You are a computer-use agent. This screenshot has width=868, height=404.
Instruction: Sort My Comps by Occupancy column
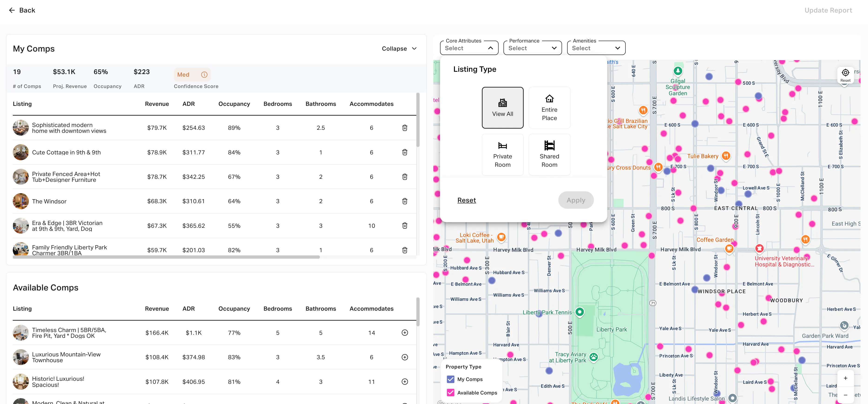(x=234, y=104)
